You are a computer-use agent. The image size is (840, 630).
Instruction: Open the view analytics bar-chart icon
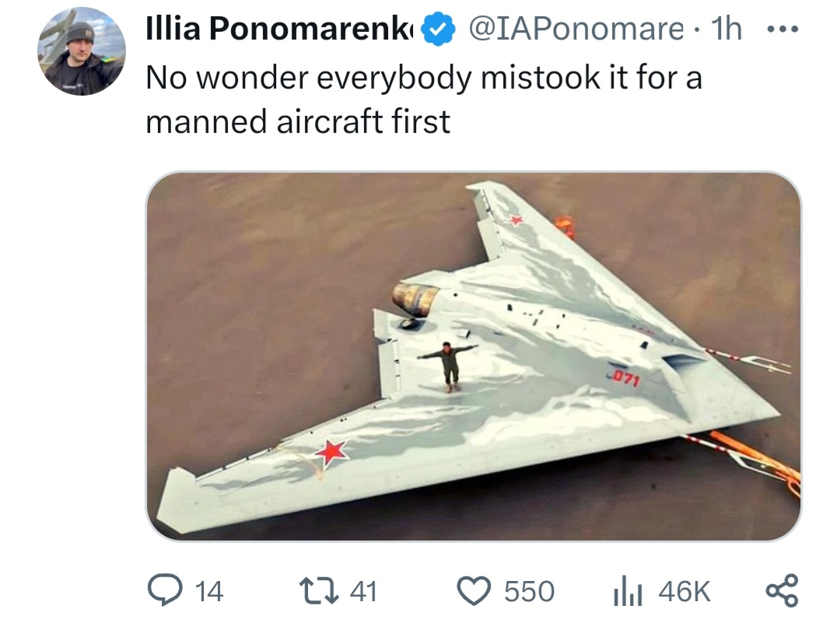[x=628, y=590]
